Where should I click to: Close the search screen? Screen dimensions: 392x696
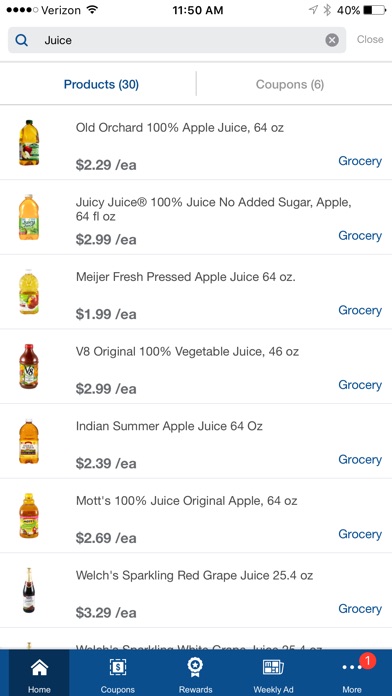pyautogui.click(x=370, y=40)
